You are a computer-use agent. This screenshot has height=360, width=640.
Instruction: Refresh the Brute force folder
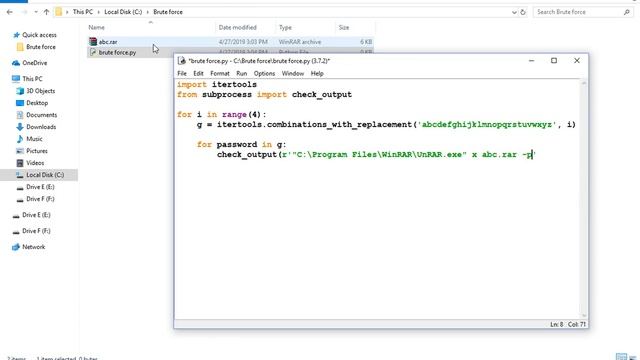pyautogui.click(x=523, y=12)
